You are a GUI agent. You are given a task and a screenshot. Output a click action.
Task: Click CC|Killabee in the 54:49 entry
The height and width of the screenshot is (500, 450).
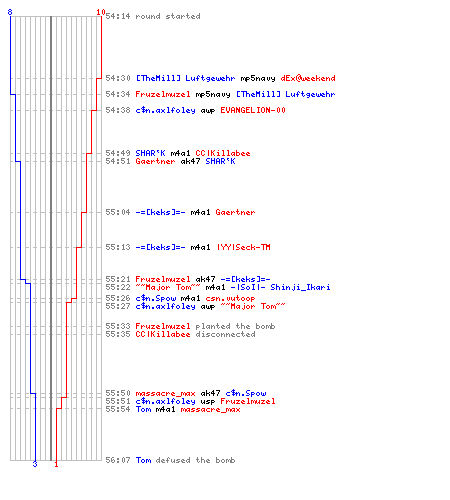[223, 153]
